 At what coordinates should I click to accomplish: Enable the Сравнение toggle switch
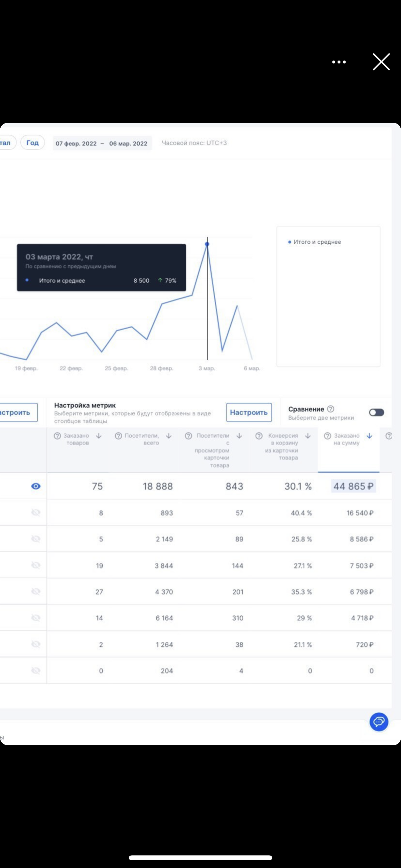tap(376, 412)
